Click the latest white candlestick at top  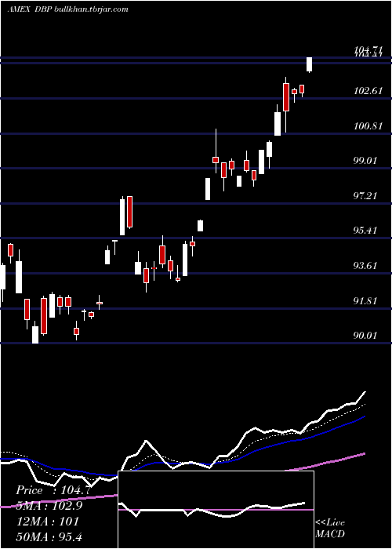click(x=309, y=64)
